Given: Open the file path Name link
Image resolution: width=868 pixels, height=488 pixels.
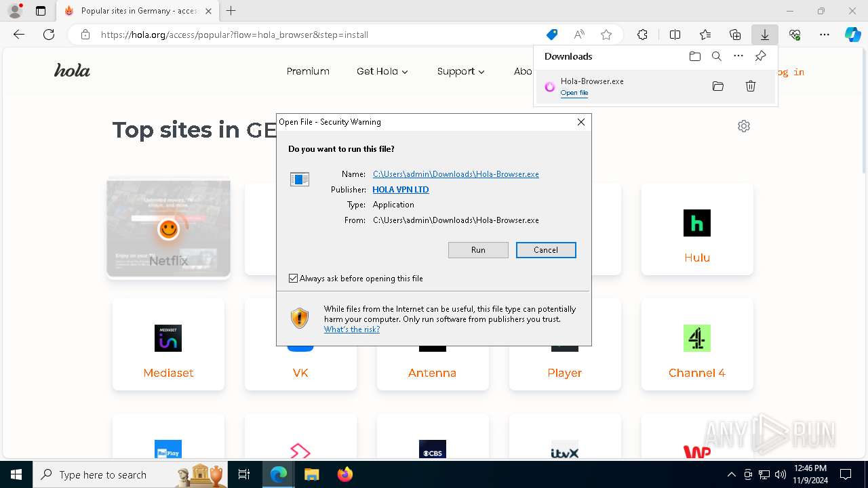Looking at the screenshot, I should (456, 174).
